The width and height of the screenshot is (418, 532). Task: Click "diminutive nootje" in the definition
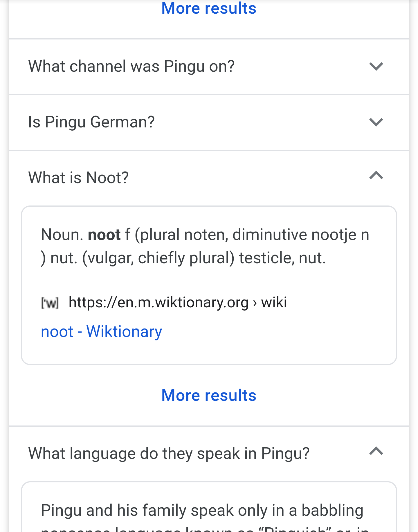pos(294,235)
